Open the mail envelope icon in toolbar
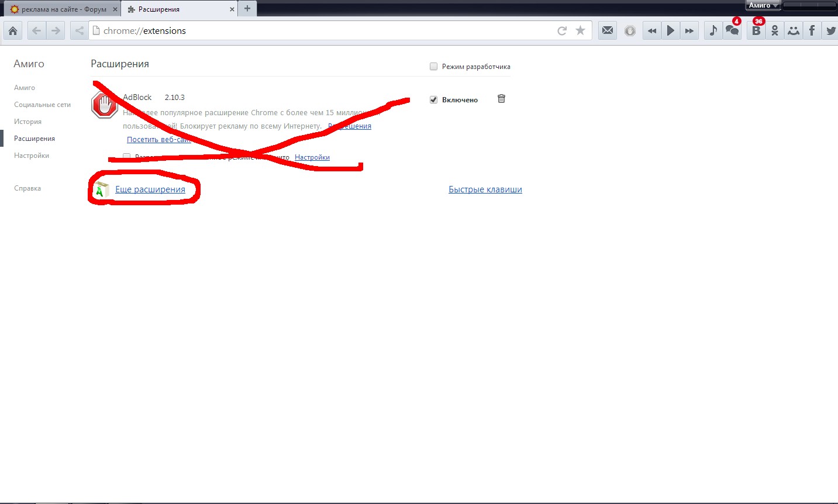Image resolution: width=838 pixels, height=504 pixels. (x=608, y=30)
